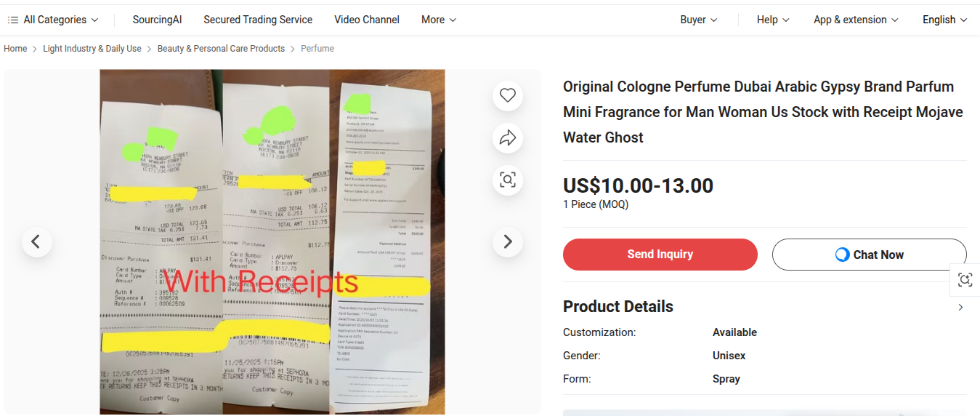Viewport: 980px width, 416px height.
Task: Open image search on product photo
Action: pyautogui.click(x=508, y=180)
